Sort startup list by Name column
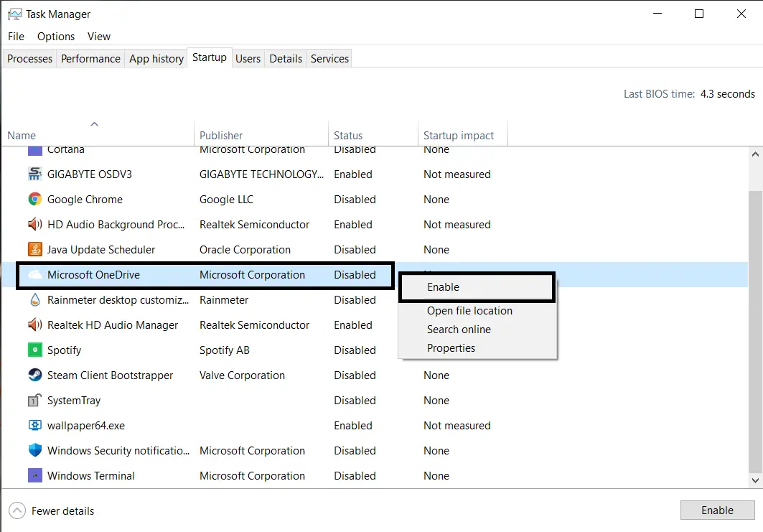 tap(98, 133)
